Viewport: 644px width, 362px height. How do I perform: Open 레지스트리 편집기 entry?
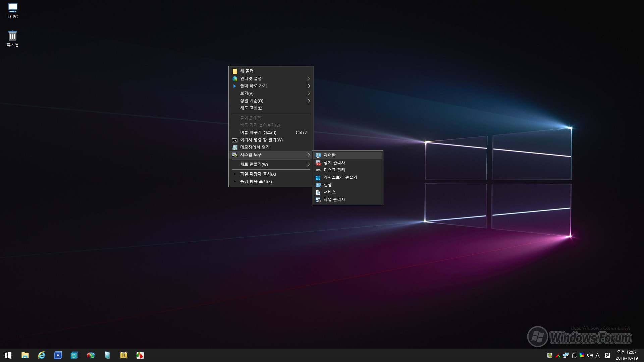(347, 177)
